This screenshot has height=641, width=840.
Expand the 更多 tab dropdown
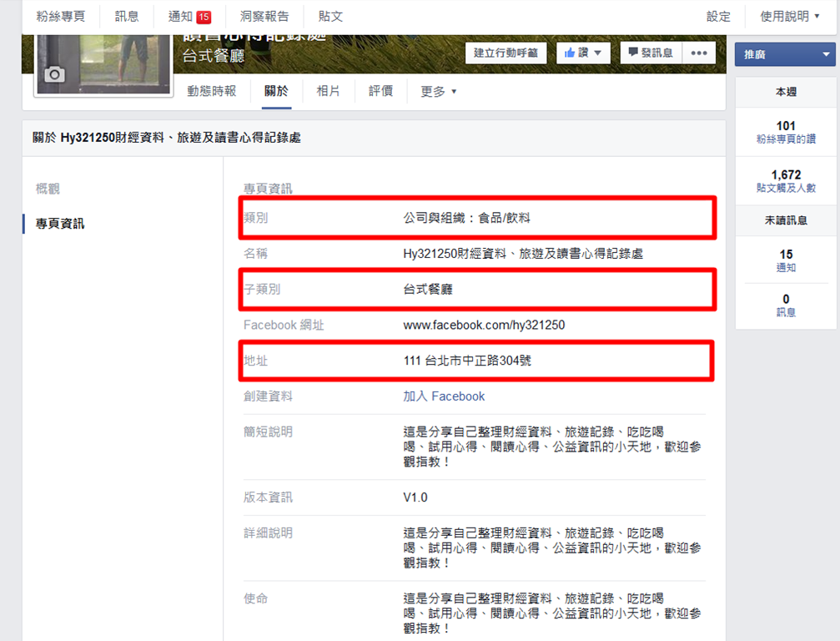pos(438,91)
